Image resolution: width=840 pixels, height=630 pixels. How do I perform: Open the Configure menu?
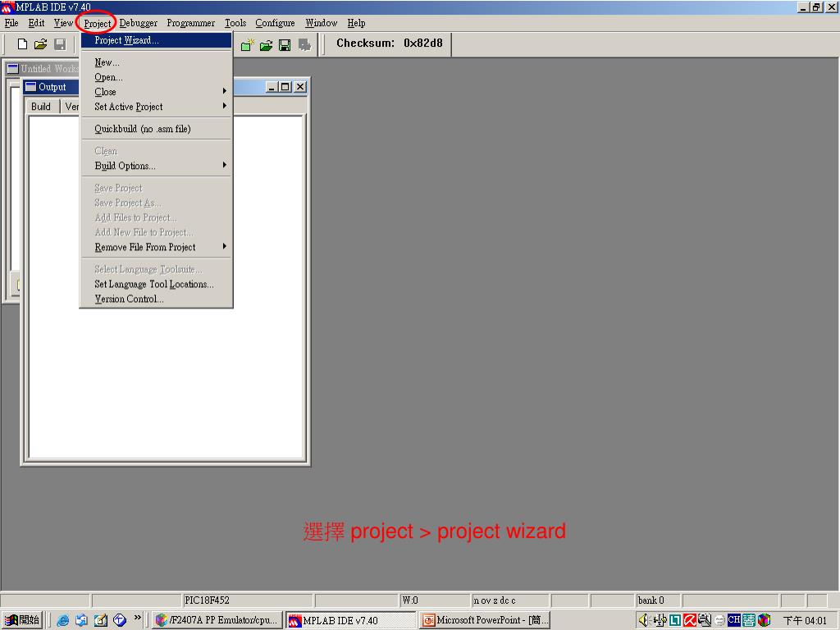coord(275,23)
